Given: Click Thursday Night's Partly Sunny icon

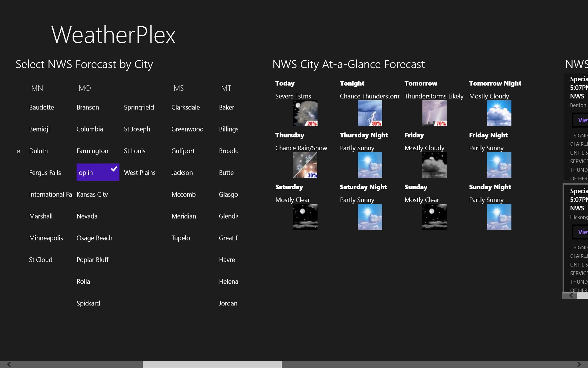Looking at the screenshot, I should click(x=370, y=165).
